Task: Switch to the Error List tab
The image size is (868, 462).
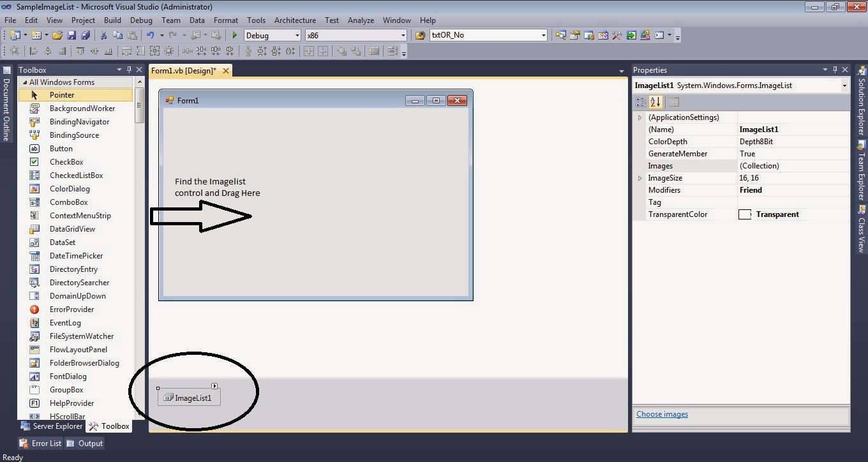Action: [x=40, y=443]
